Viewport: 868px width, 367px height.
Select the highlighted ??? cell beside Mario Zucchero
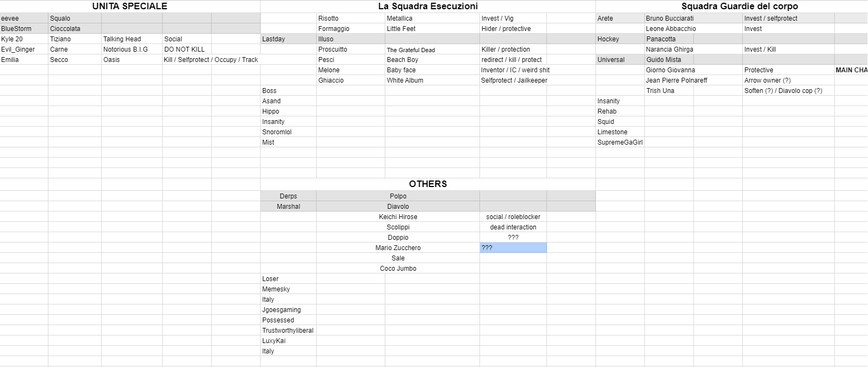(513, 248)
